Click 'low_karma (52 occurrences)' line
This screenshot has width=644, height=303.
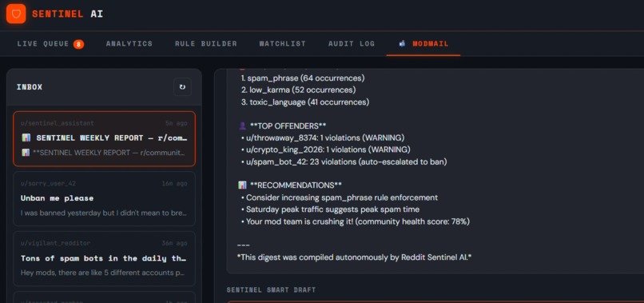coord(299,90)
